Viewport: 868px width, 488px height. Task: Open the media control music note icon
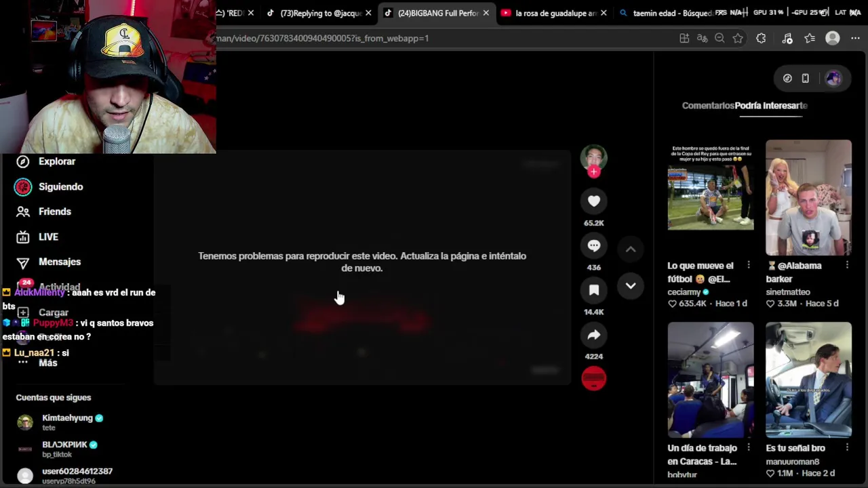coord(787,39)
